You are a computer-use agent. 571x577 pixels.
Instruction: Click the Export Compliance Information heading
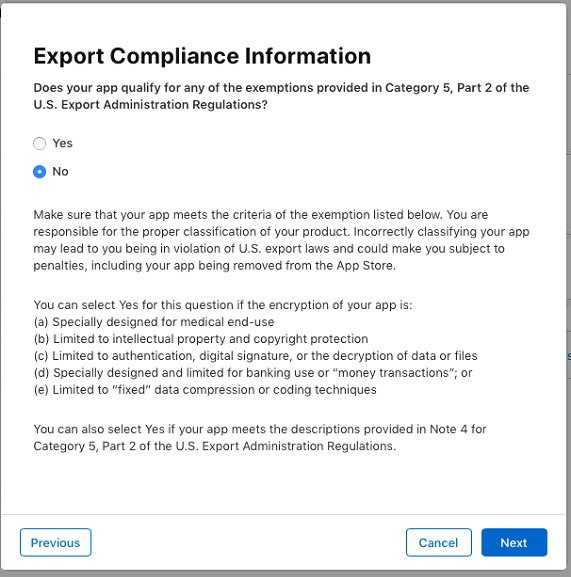tap(202, 56)
